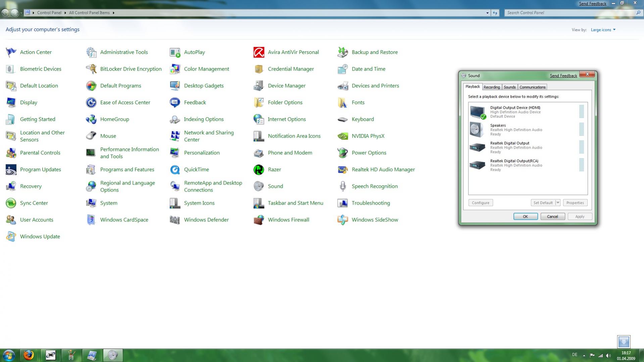Open the Folder Options icon

coord(259,102)
